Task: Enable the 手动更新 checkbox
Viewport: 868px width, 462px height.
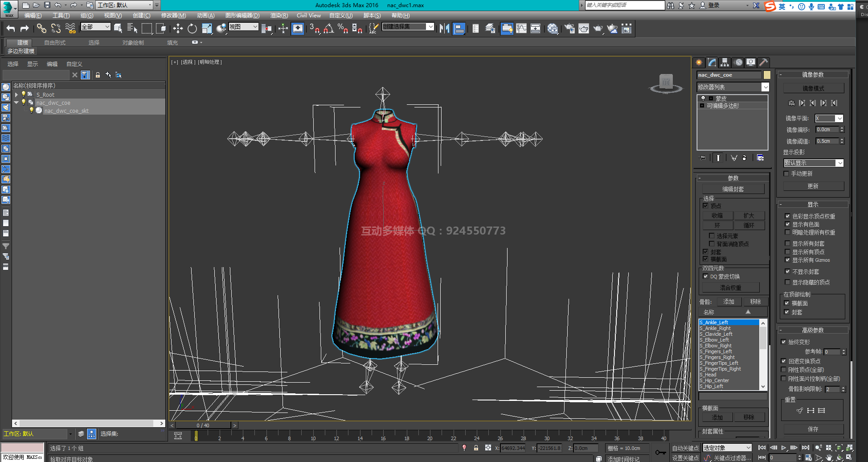Action: click(786, 174)
